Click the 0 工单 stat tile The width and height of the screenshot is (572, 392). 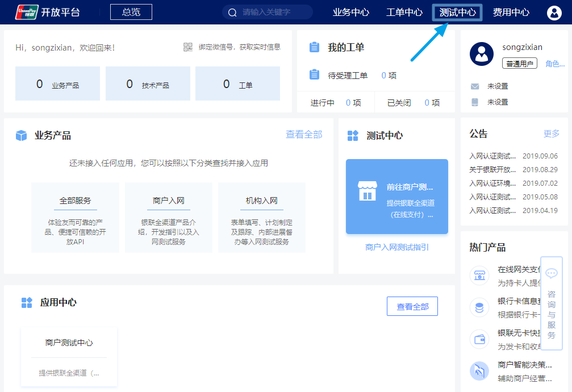pos(237,84)
